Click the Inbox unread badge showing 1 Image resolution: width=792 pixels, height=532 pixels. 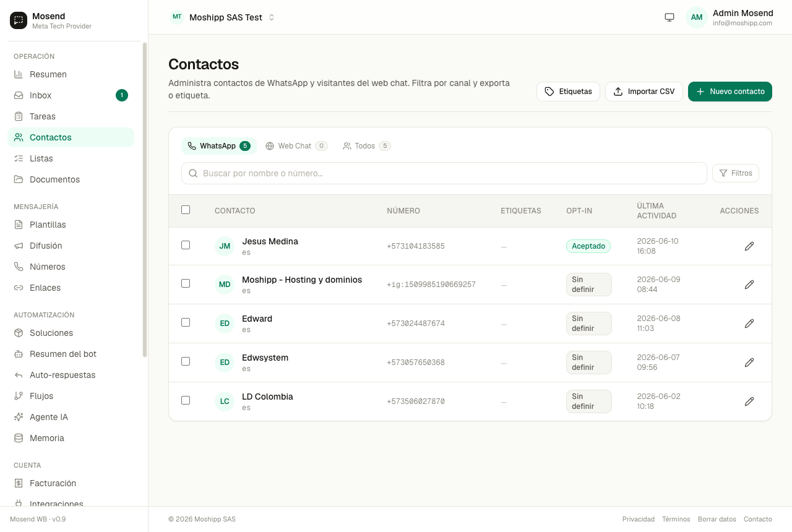click(x=122, y=95)
